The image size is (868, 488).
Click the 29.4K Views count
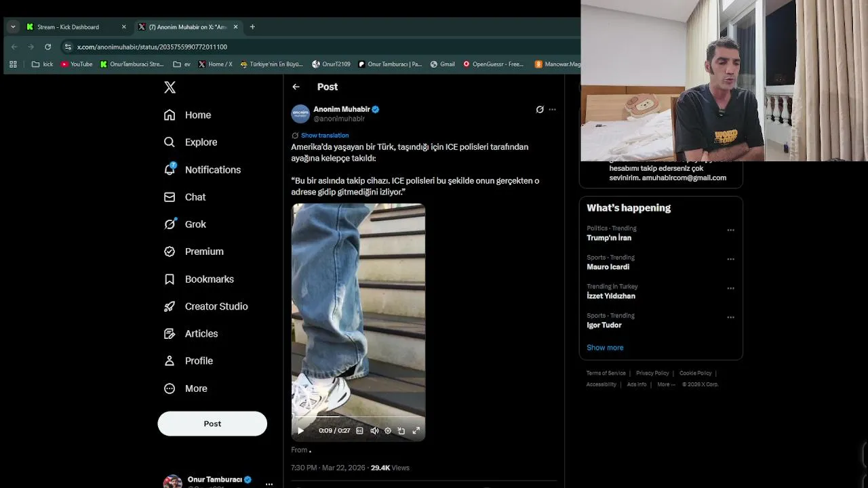point(390,468)
